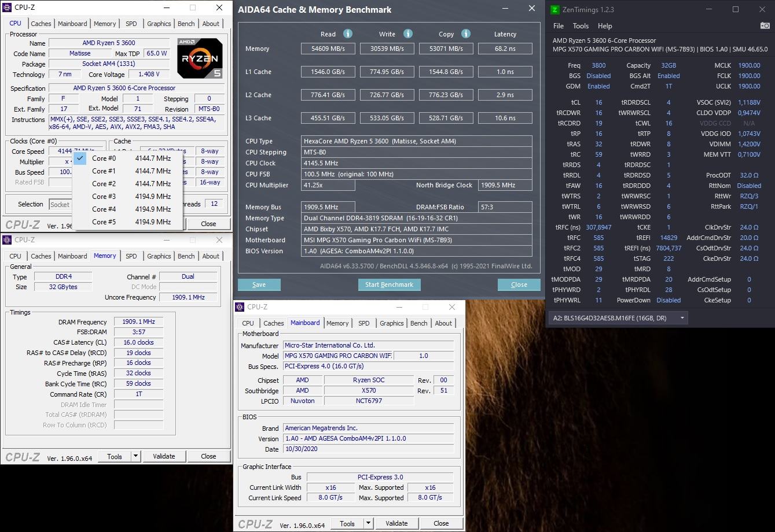Open CPU tab in CPU-Z Memory window
The height and width of the screenshot is (532, 775).
pos(16,256)
